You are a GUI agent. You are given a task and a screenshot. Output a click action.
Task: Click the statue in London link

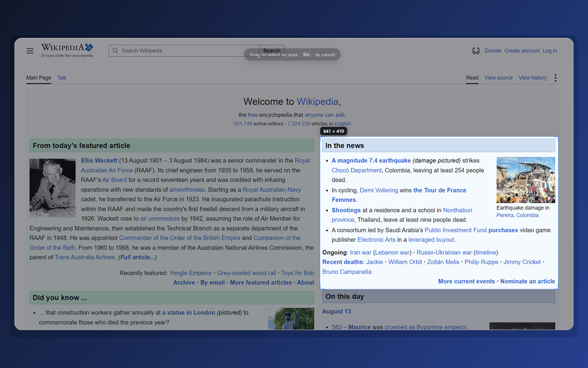(x=188, y=312)
